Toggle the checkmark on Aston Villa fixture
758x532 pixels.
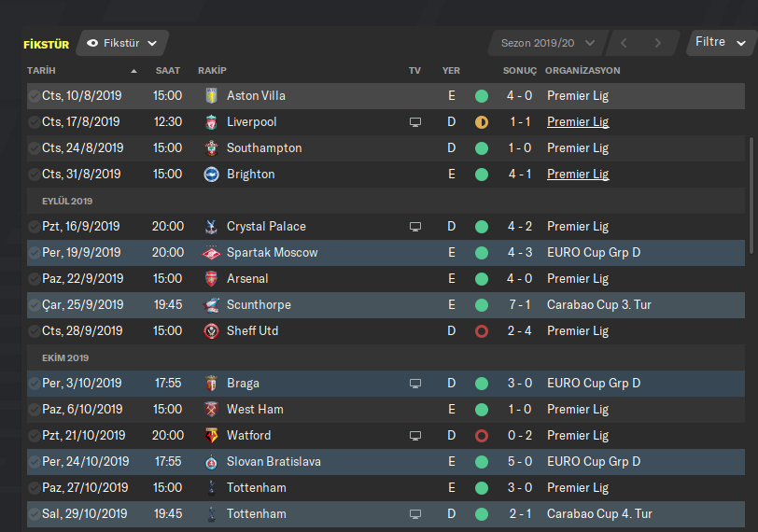pyautogui.click(x=35, y=96)
